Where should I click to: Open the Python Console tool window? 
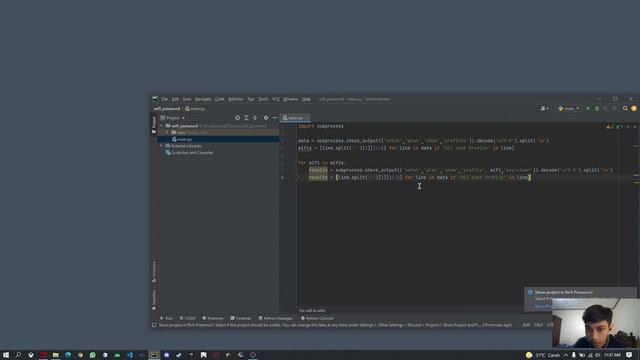317,318
